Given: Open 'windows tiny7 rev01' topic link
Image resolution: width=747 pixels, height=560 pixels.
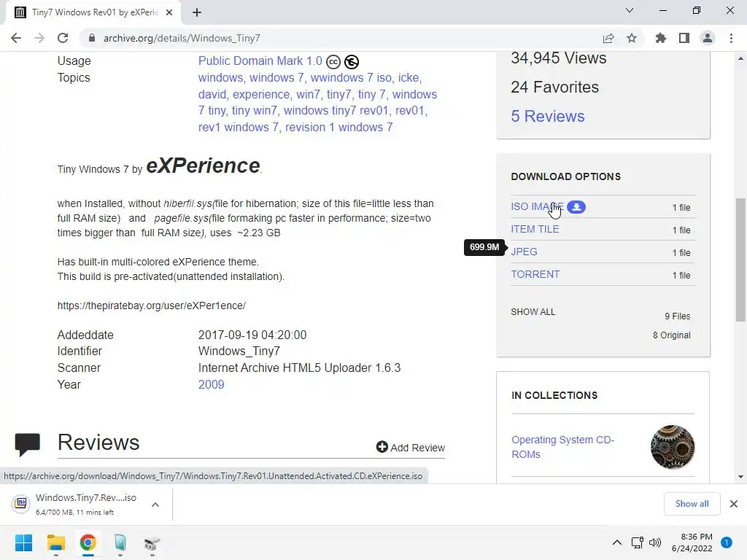Looking at the screenshot, I should tap(336, 111).
